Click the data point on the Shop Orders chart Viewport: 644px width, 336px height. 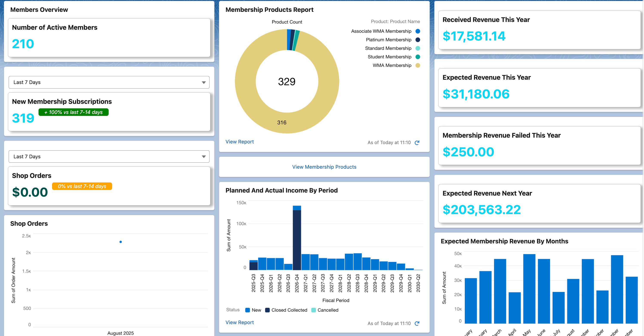pyautogui.click(x=121, y=242)
